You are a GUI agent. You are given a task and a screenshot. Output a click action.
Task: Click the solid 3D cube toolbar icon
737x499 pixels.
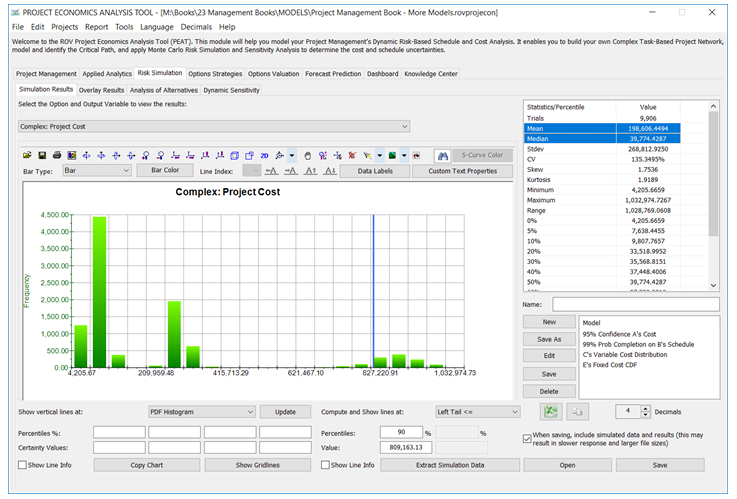click(x=235, y=156)
